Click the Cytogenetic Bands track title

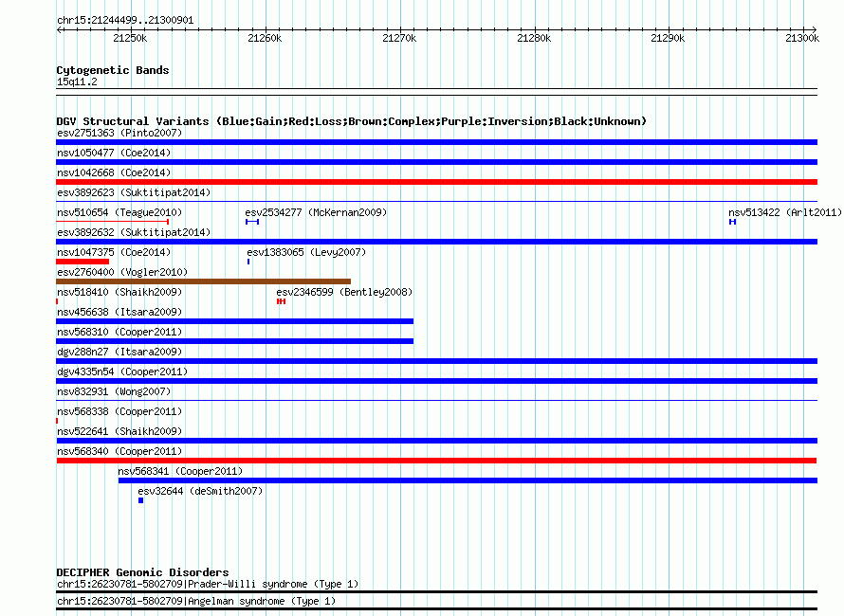coord(113,70)
